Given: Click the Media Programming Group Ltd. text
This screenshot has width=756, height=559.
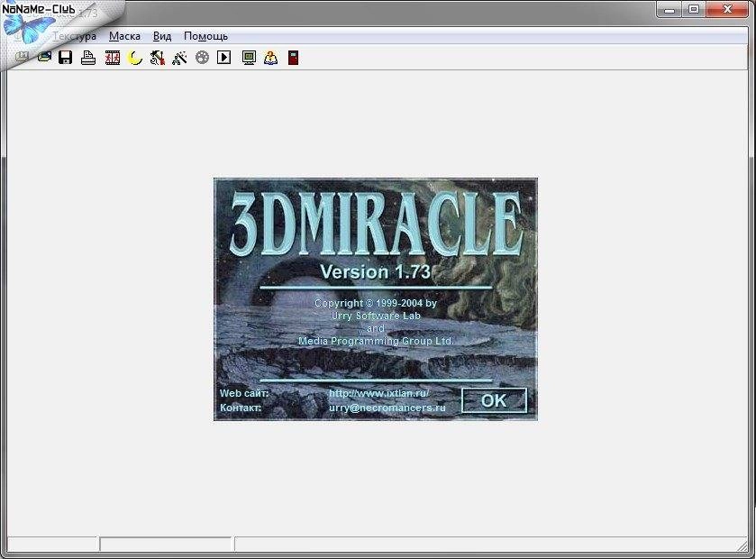Looking at the screenshot, I should click(376, 341).
